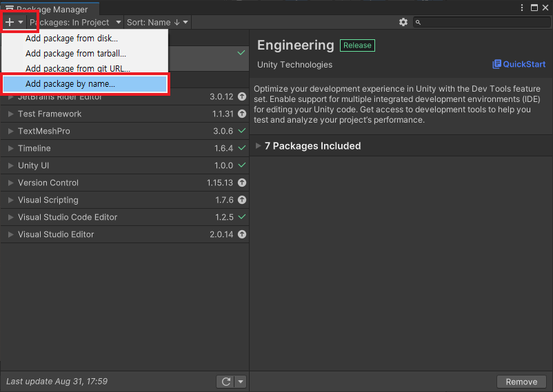Click version 1.15.13 value
The width and height of the screenshot is (553, 392).
[x=220, y=183]
